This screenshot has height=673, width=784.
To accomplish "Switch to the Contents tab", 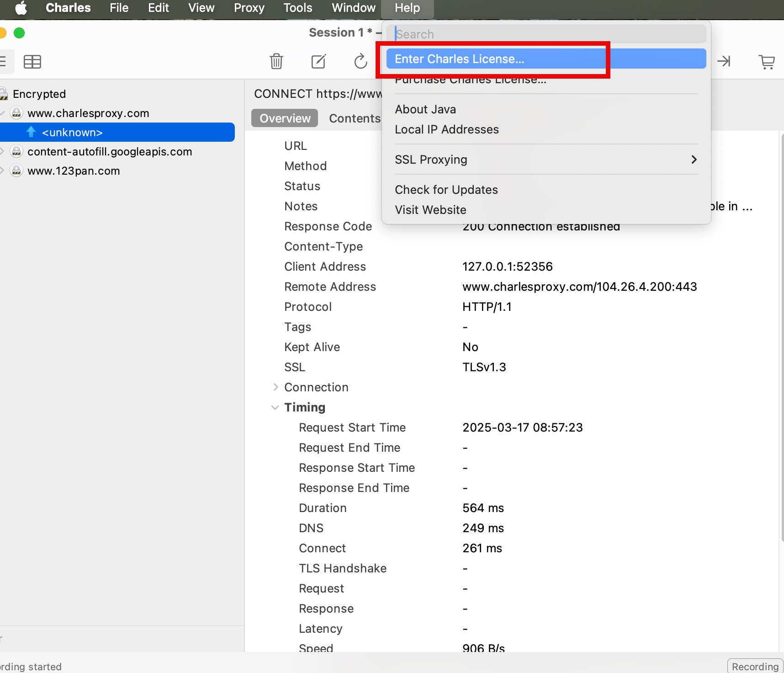I will pos(355,118).
